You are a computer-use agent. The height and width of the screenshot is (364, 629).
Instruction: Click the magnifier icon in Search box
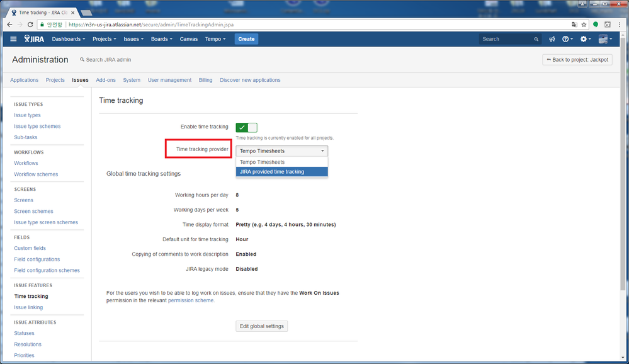536,39
